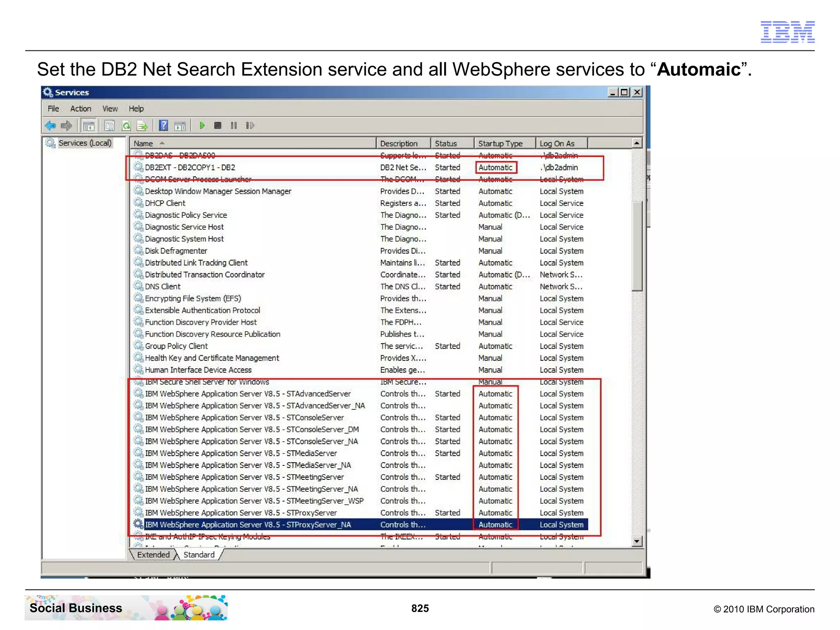Viewport: 840px width, 630px height.
Task: Click the Forward arrow toolbar icon
Action: click(x=66, y=126)
